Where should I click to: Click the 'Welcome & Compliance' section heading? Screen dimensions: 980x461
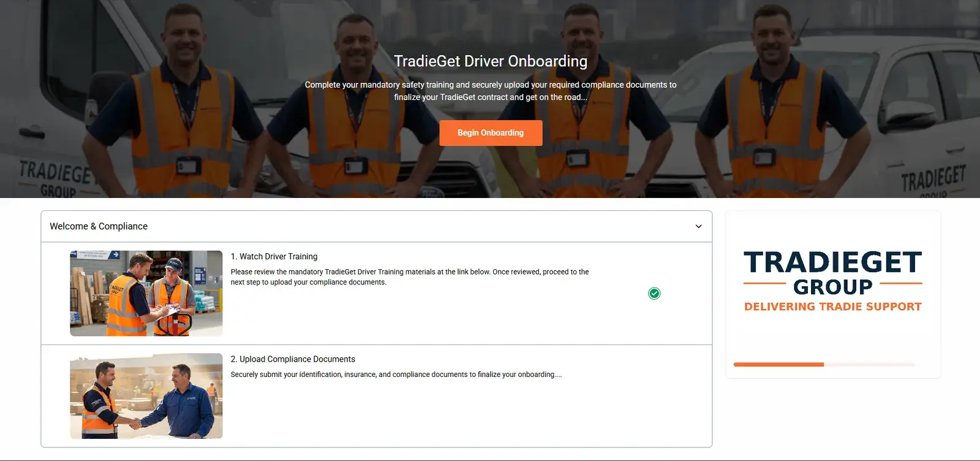click(99, 226)
